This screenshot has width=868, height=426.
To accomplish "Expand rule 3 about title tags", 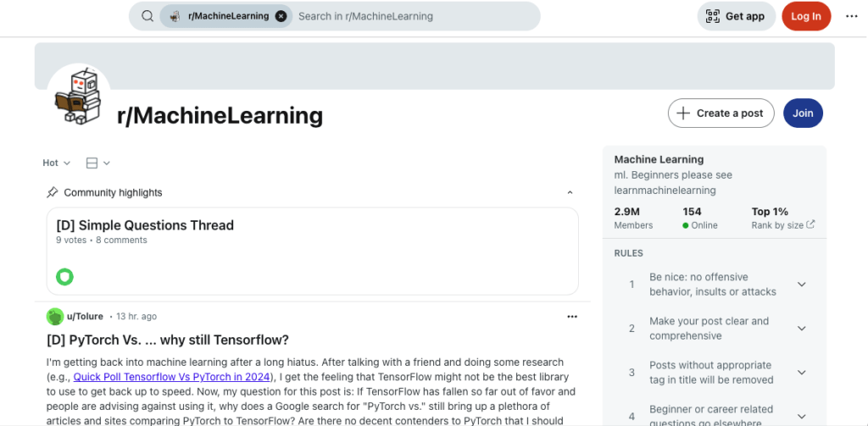I will coord(802,373).
